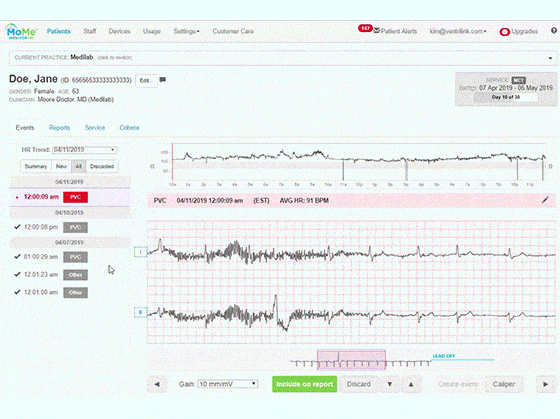560x419 pixels.
Task: Switch to the Criteria tab
Action: tap(129, 128)
